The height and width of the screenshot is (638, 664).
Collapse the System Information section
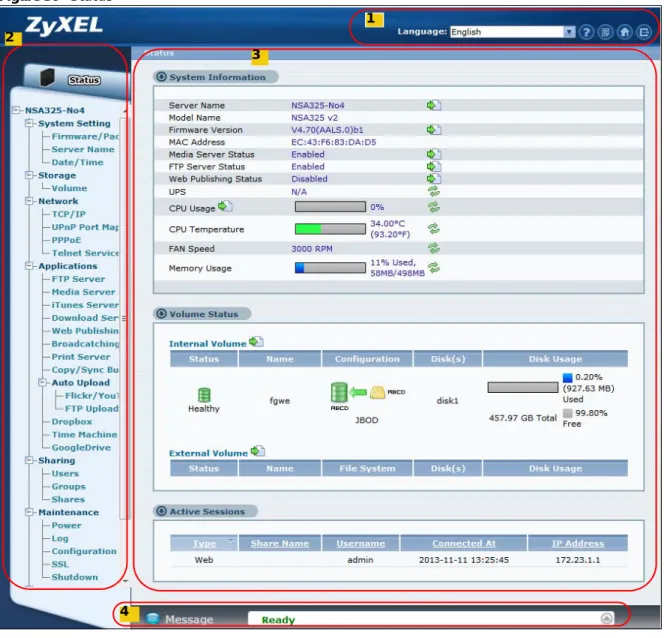[161, 77]
